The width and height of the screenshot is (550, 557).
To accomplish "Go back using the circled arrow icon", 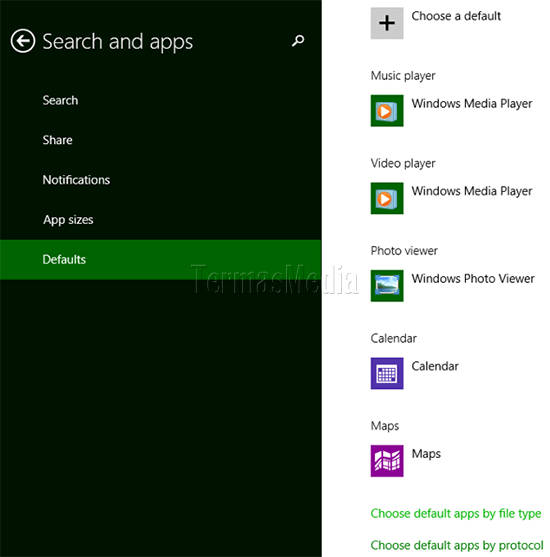I will coord(23,41).
